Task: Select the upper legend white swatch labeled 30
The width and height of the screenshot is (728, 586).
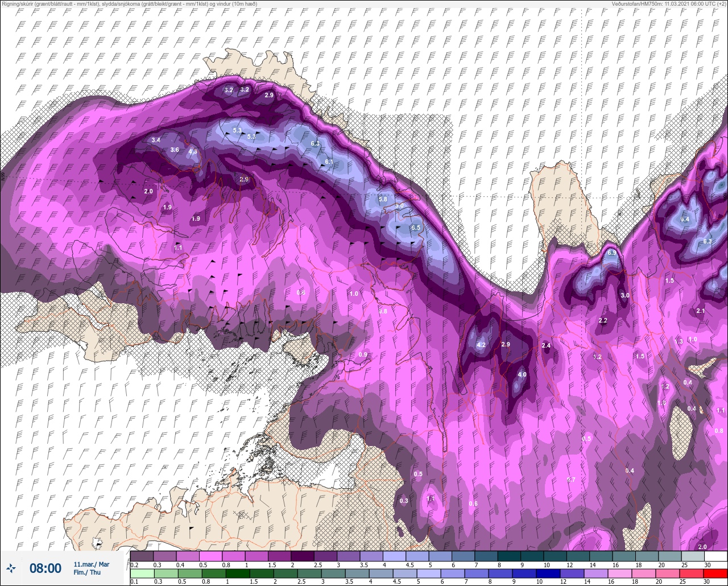Action: coord(716,556)
